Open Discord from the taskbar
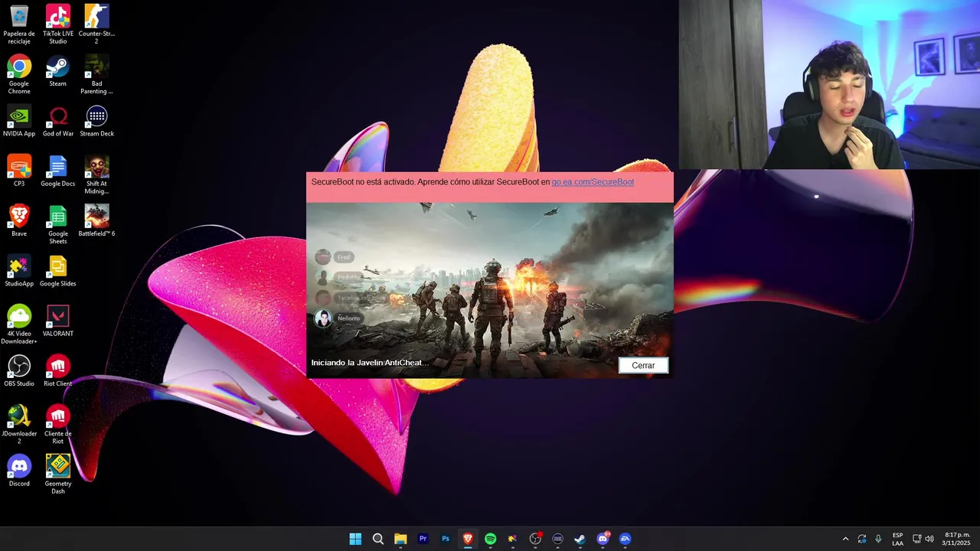Viewport: 980px width, 551px height. pyautogui.click(x=603, y=539)
